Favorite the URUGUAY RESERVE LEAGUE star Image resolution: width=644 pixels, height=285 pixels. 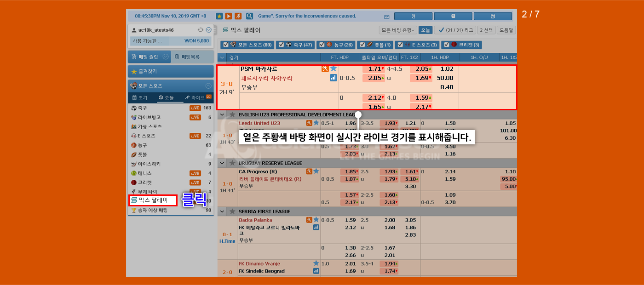(233, 163)
